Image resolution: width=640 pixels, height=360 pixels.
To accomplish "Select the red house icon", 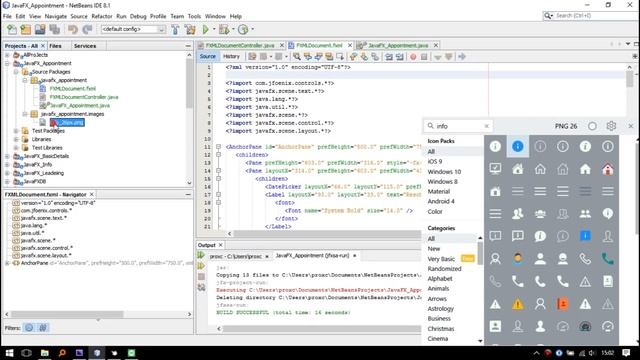I will pos(608,169).
